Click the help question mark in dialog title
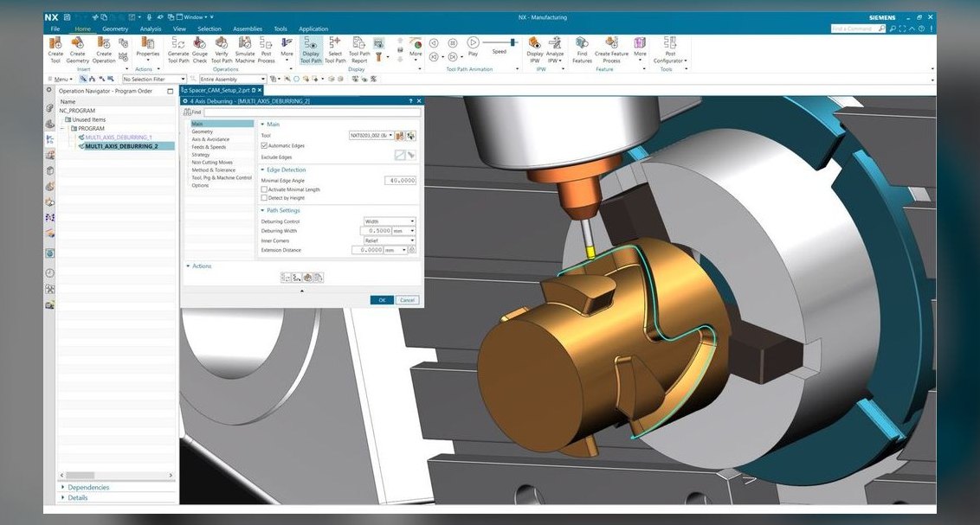Viewport: 980px width, 525px height. click(410, 100)
